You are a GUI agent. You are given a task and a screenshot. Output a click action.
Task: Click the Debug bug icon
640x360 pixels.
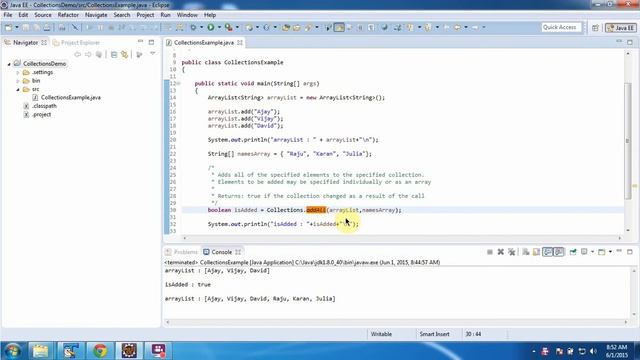193,27
